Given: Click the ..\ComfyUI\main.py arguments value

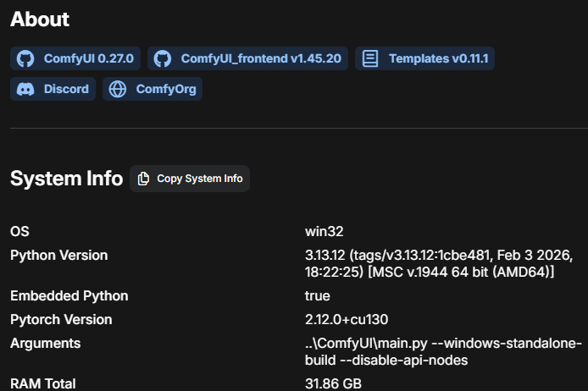Looking at the screenshot, I should (443, 352).
